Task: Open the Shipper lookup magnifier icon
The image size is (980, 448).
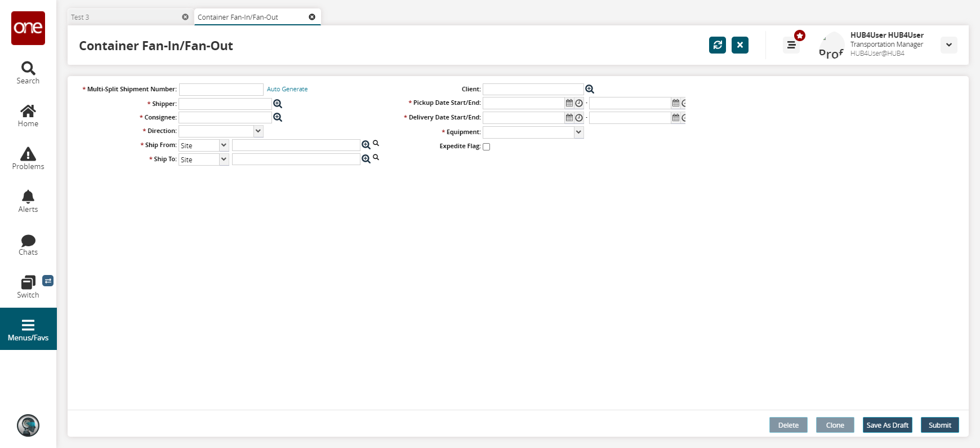Action: pos(278,104)
